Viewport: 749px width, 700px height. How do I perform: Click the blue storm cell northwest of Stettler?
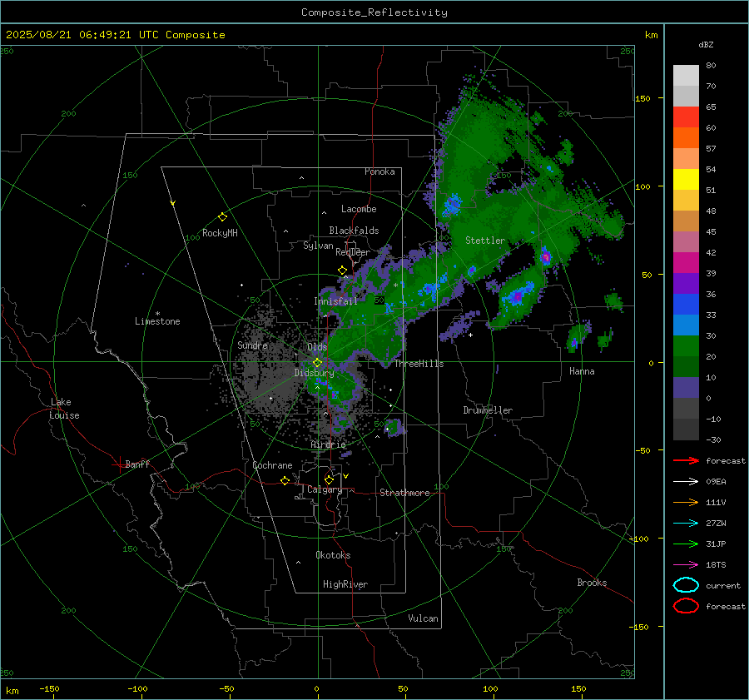[452, 205]
